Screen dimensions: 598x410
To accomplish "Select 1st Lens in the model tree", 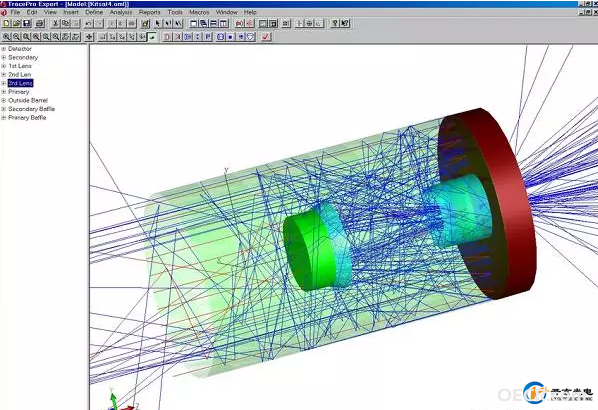I will (20, 66).
